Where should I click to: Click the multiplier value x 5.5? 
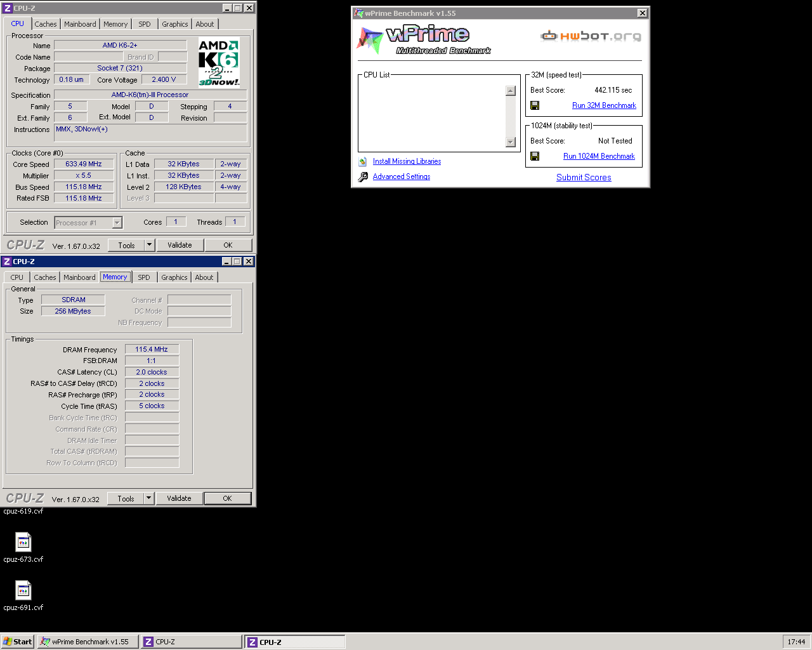pyautogui.click(x=84, y=175)
